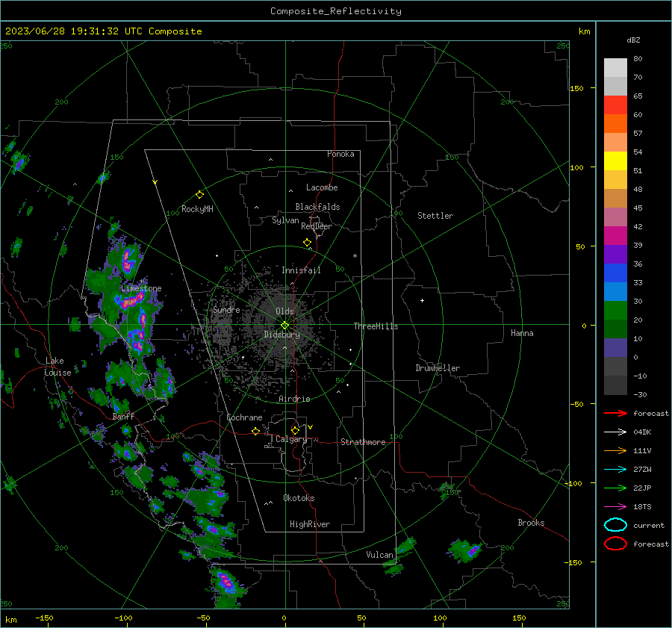Click the Vulcan label
This screenshot has height=628, width=672.
379,555
